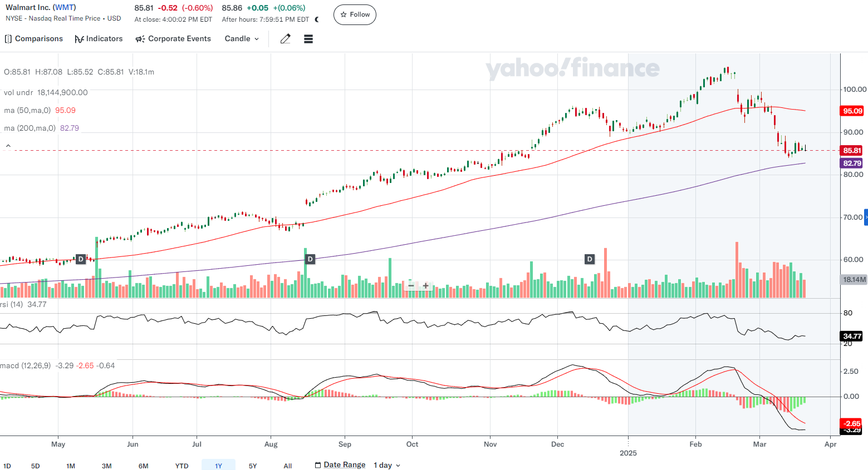Collapse the study legend caret
Image resolution: width=868 pixels, height=470 pixels.
[x=8, y=146]
